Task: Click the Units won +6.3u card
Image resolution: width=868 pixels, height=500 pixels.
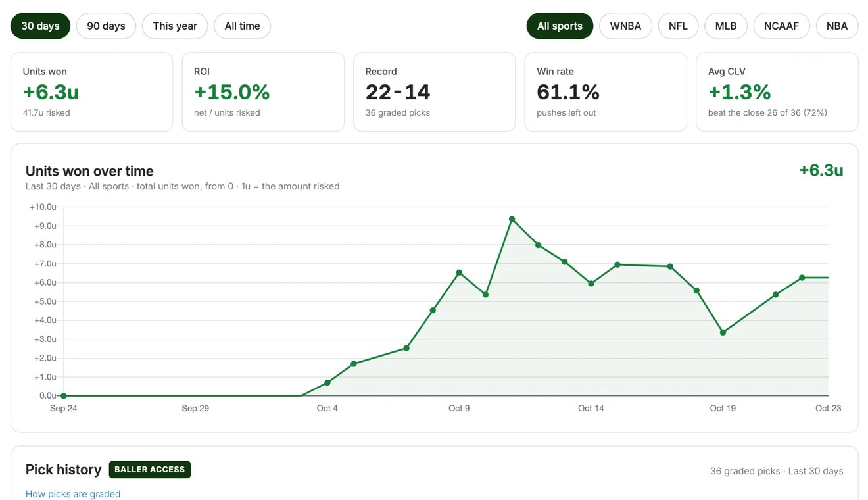Action: tap(91, 92)
